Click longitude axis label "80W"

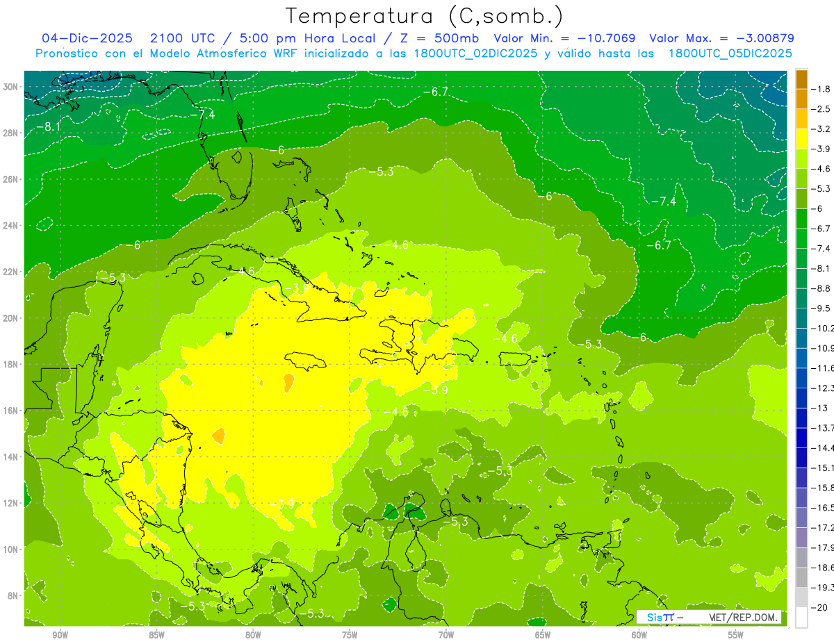253,635
